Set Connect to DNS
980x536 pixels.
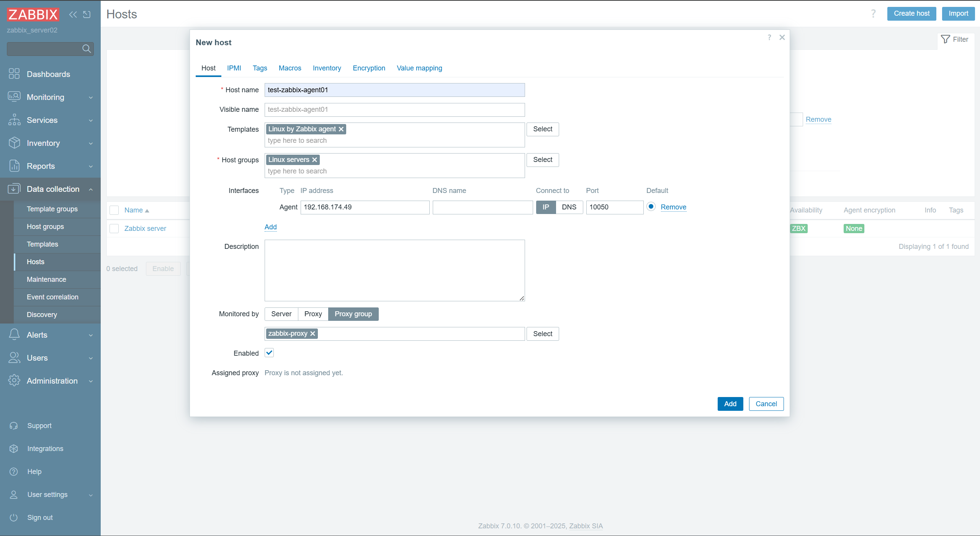[569, 207]
